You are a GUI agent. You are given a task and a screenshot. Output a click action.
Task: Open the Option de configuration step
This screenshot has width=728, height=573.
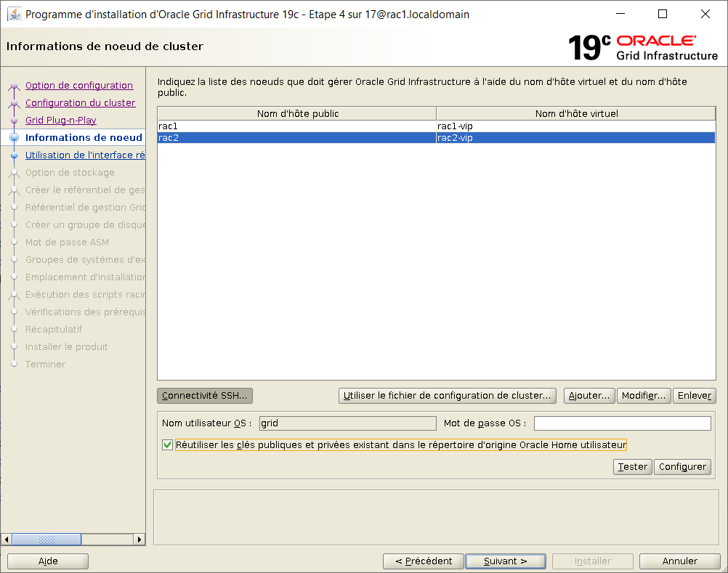(79, 86)
